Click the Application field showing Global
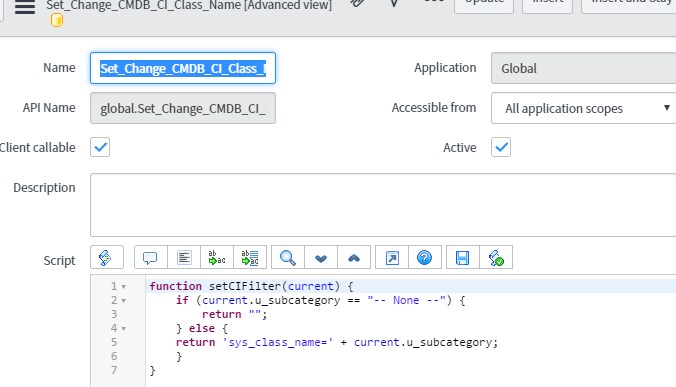 coord(583,68)
